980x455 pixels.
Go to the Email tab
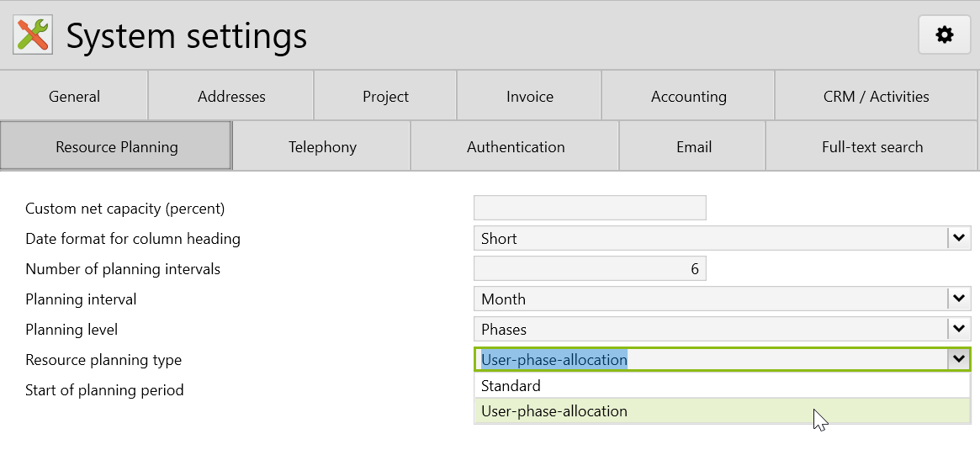(x=693, y=147)
